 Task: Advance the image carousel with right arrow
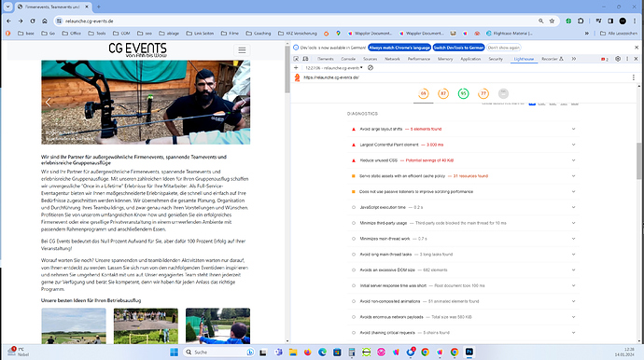coord(244,103)
